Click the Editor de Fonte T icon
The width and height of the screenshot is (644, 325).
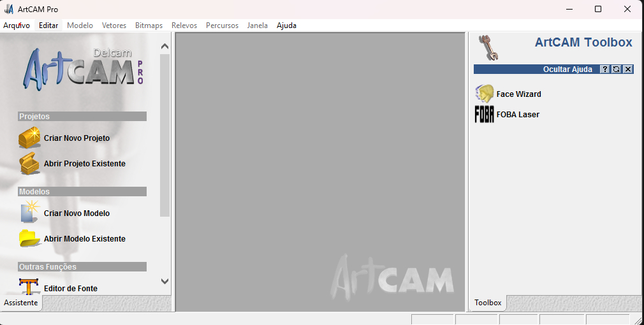tap(29, 286)
